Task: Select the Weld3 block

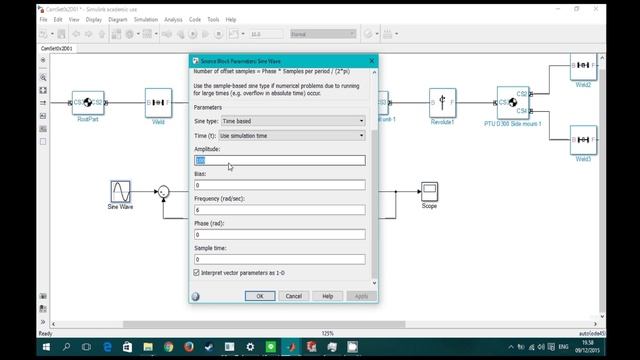Action: [583, 140]
